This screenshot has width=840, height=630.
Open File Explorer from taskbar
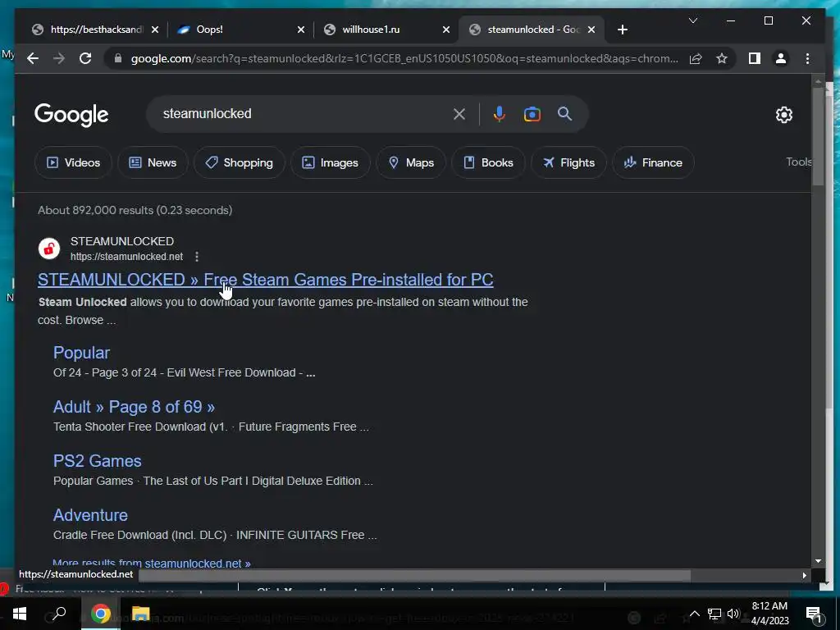point(140,614)
